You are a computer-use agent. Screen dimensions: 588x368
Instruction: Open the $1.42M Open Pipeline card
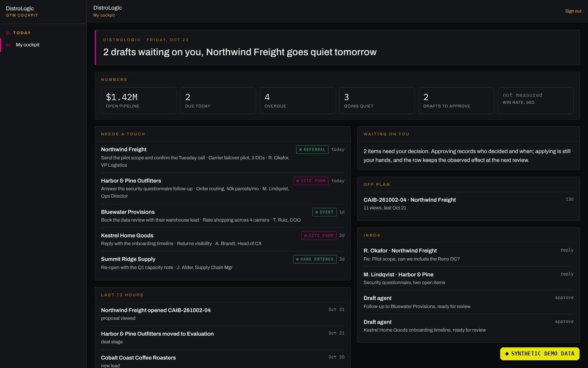[139, 100]
